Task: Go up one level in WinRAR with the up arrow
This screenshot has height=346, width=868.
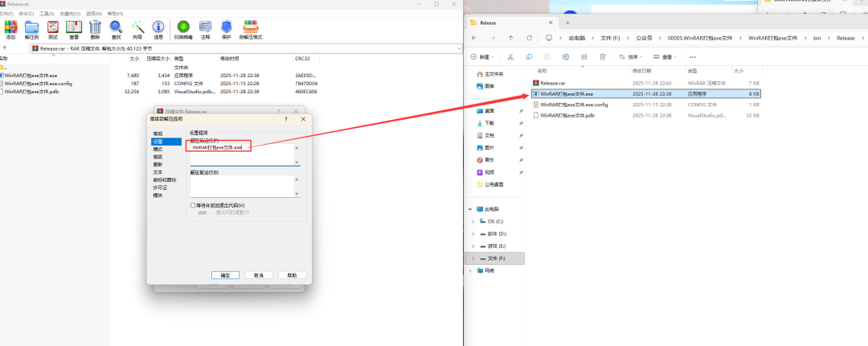Action: 5,48
